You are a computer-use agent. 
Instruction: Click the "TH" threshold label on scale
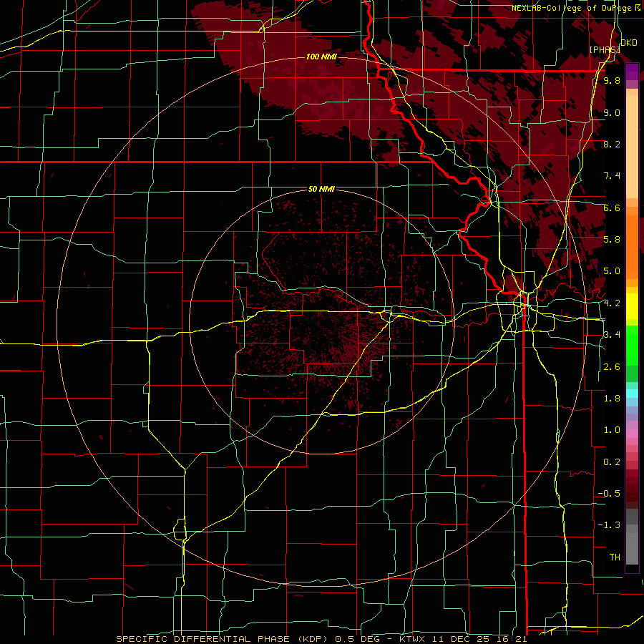615,557
